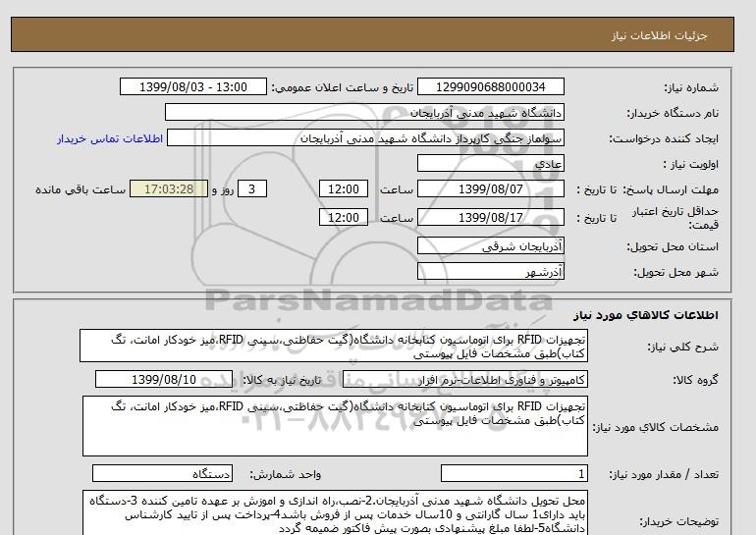
Task: Click the section heading اطلاعات کالاهای مورد نیاز
Action: pos(646,315)
